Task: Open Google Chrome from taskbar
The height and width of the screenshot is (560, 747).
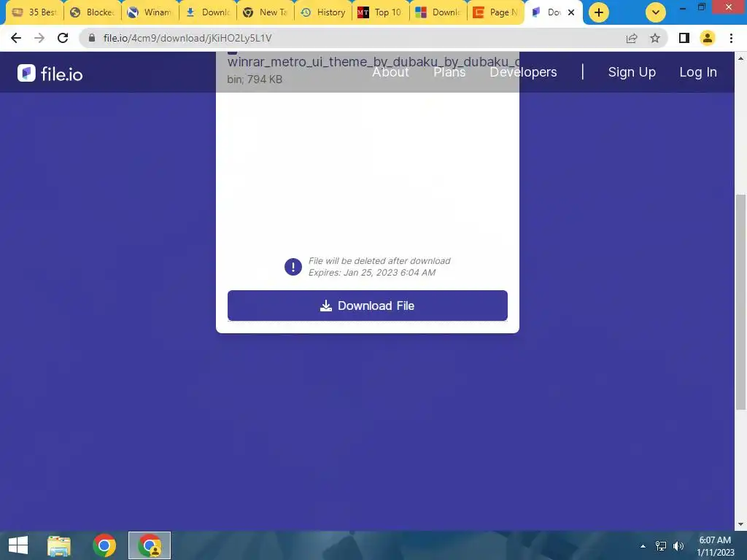Action: pyautogui.click(x=104, y=545)
